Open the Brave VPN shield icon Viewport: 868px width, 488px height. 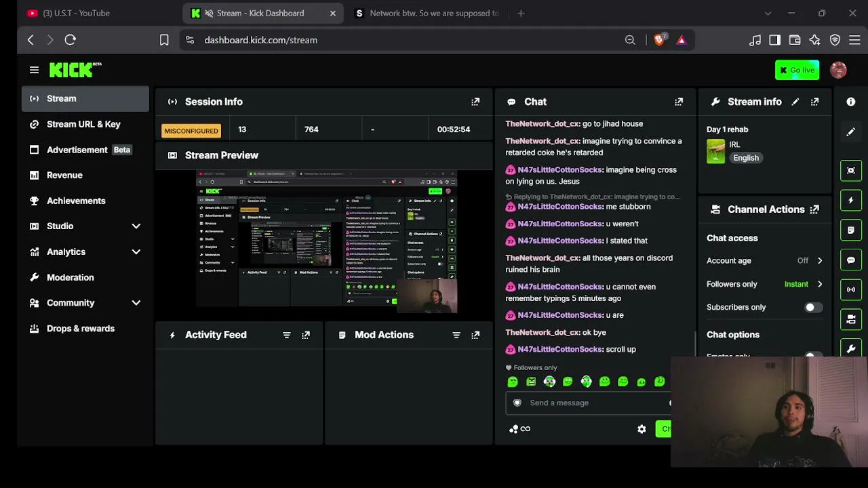pos(835,40)
